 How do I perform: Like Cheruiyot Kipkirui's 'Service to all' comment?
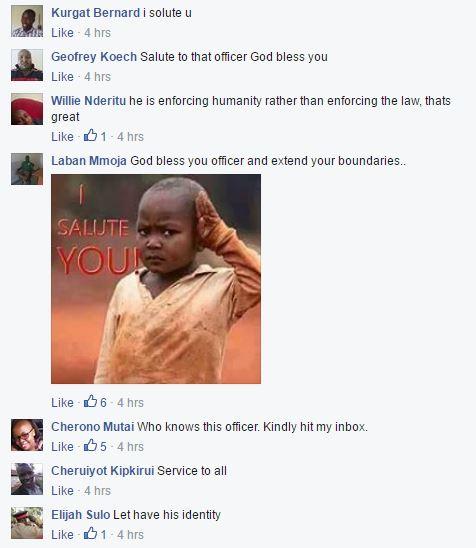(x=62, y=490)
